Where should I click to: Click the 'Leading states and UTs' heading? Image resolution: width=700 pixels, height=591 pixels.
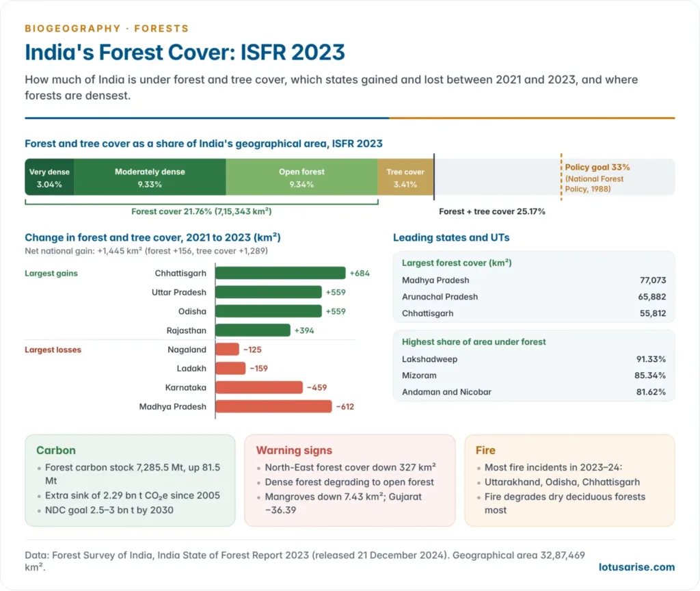(x=451, y=237)
